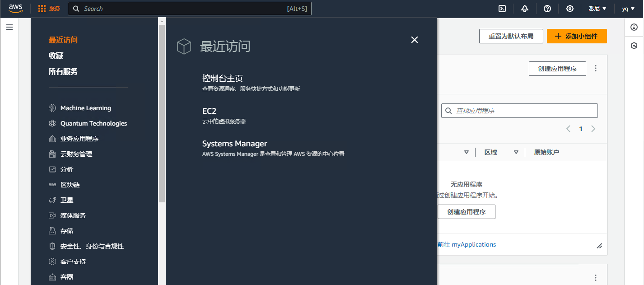Click the 添加小组件 button

tap(577, 36)
